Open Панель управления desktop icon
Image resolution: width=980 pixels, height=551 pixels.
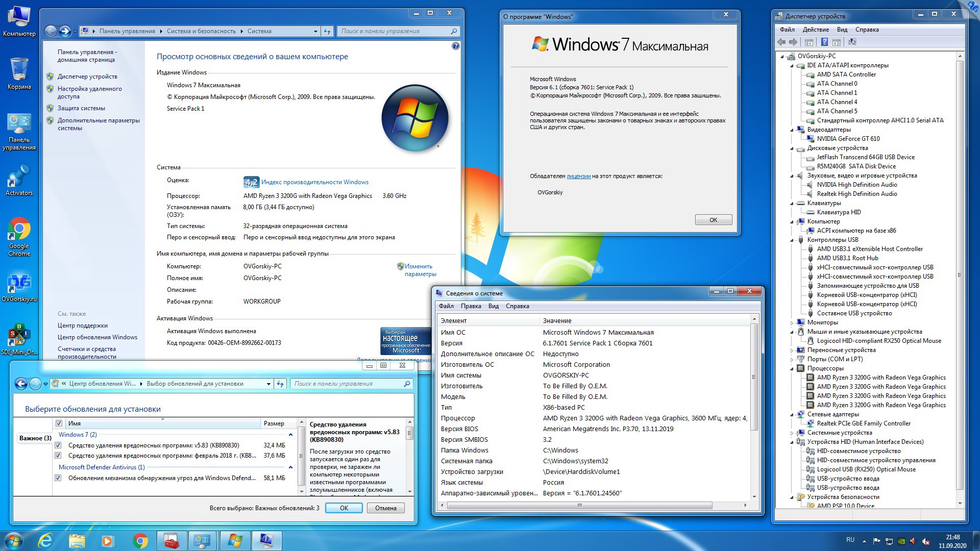click(19, 132)
